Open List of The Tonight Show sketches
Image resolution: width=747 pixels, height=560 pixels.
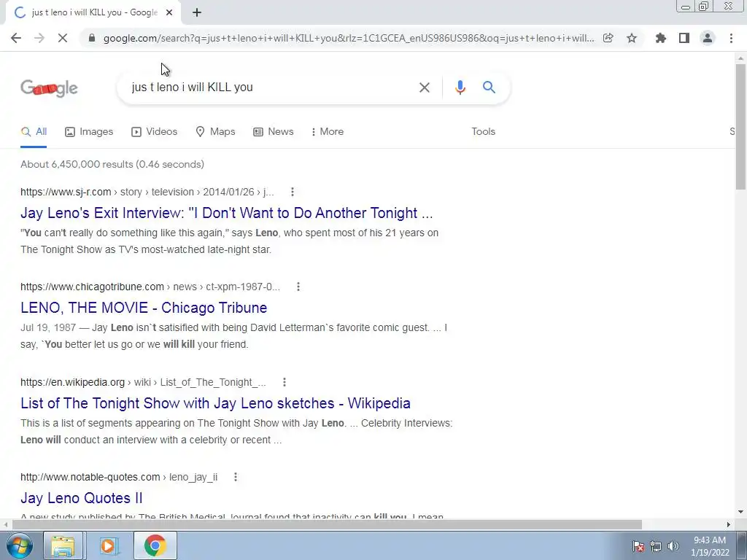click(x=215, y=403)
